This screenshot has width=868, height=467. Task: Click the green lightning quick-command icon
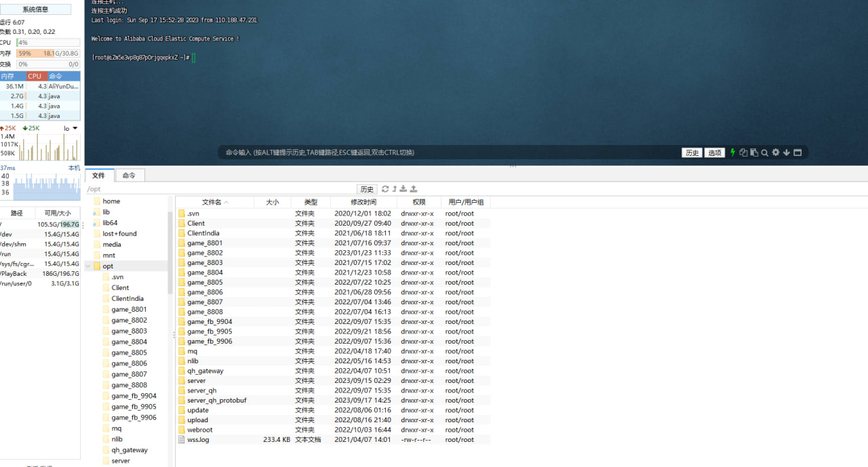732,153
